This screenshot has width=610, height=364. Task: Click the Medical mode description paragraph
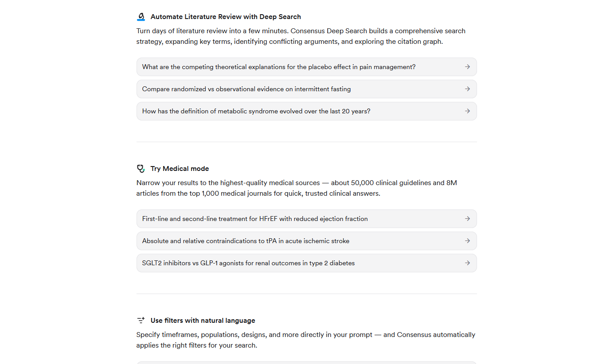(297, 188)
